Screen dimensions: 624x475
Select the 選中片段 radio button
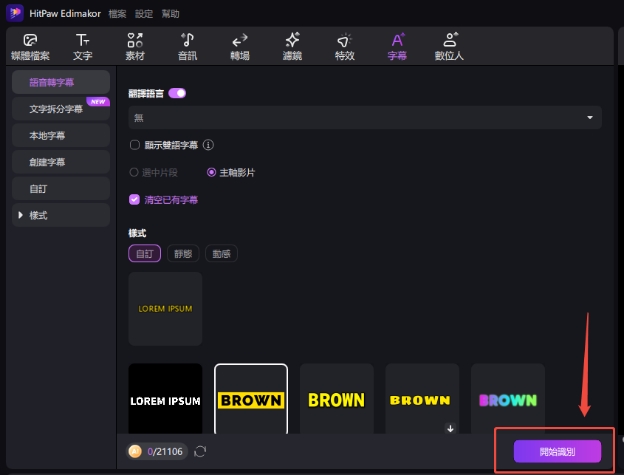click(134, 173)
